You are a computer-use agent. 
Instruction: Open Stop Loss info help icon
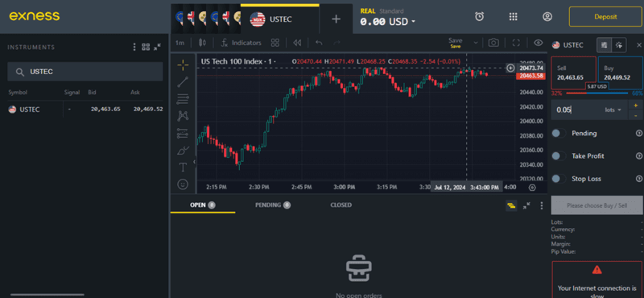638,178
